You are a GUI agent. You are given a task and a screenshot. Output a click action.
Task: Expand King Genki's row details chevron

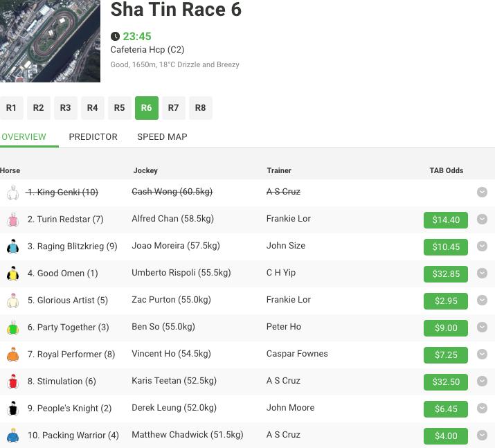click(483, 192)
